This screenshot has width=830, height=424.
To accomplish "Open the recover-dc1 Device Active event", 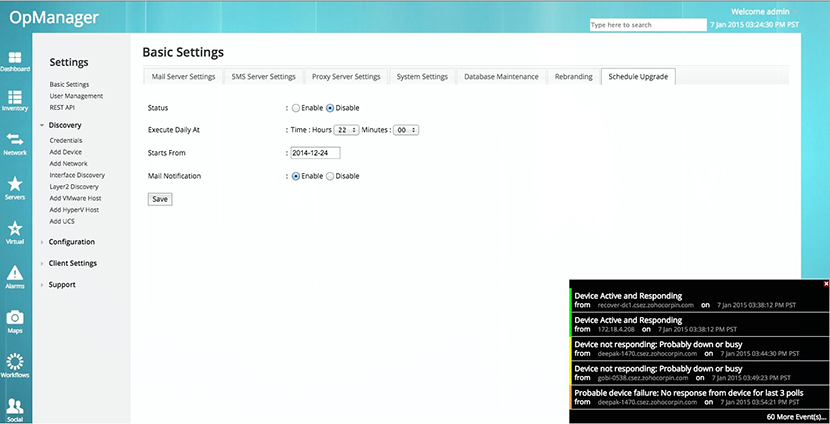I will coord(699,300).
